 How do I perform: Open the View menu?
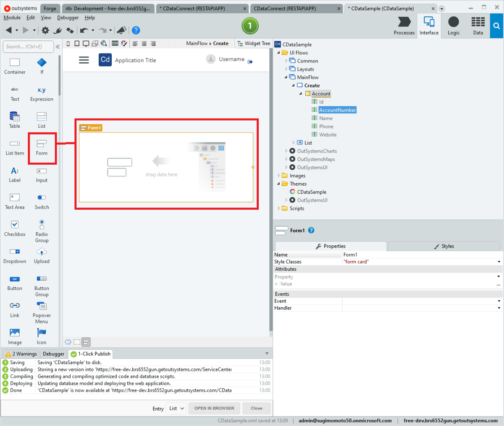[x=46, y=18]
